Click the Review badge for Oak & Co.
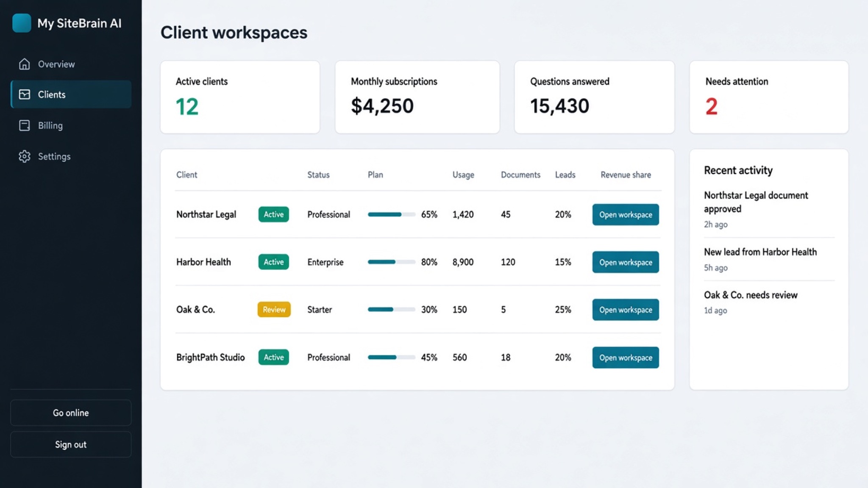The width and height of the screenshot is (868, 488). [274, 309]
